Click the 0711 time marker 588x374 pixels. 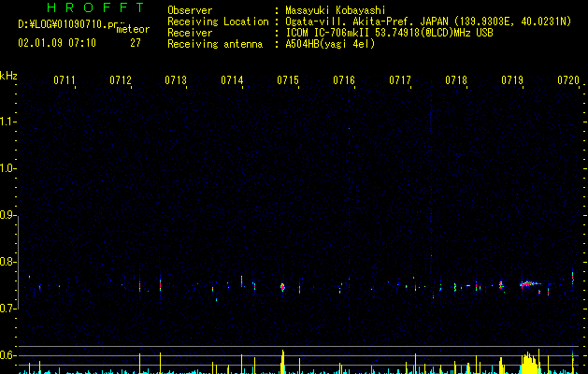click(x=65, y=80)
